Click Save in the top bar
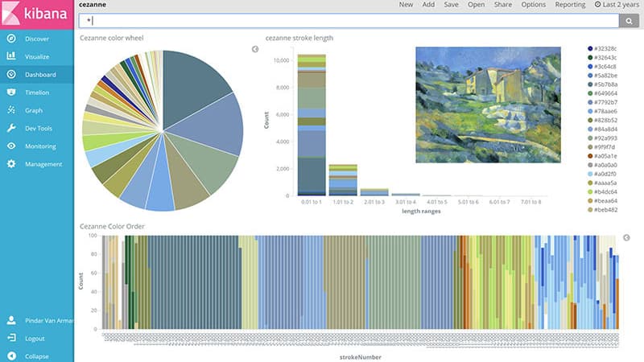Screen dimensions: 644x362 coord(451,5)
